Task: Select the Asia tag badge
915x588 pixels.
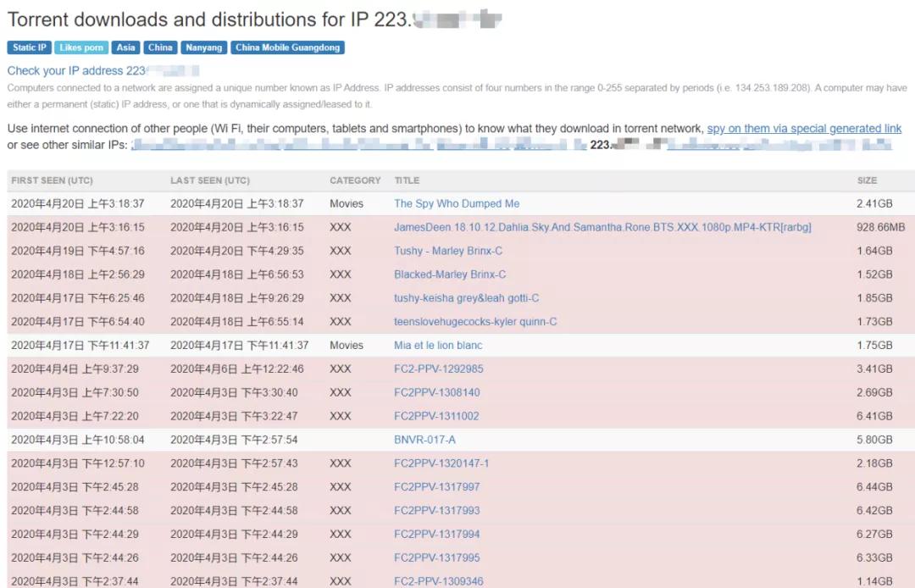Action: pyautogui.click(x=126, y=48)
